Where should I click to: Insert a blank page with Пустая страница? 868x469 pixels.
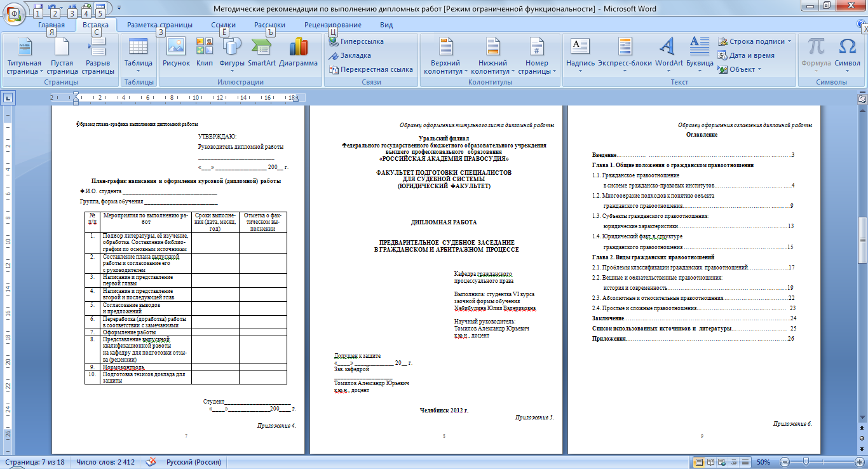pos(62,56)
